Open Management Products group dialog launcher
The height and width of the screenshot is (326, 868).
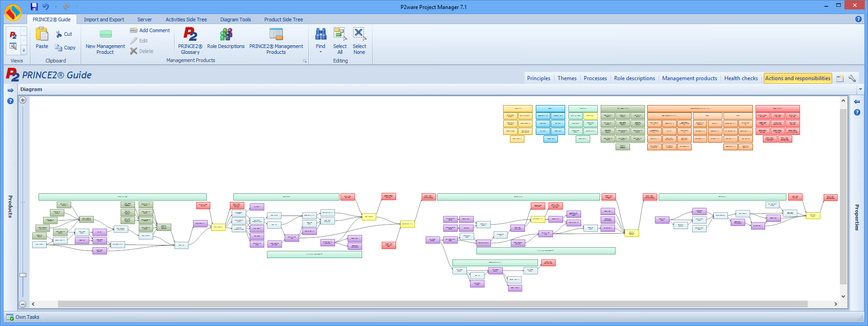click(305, 61)
